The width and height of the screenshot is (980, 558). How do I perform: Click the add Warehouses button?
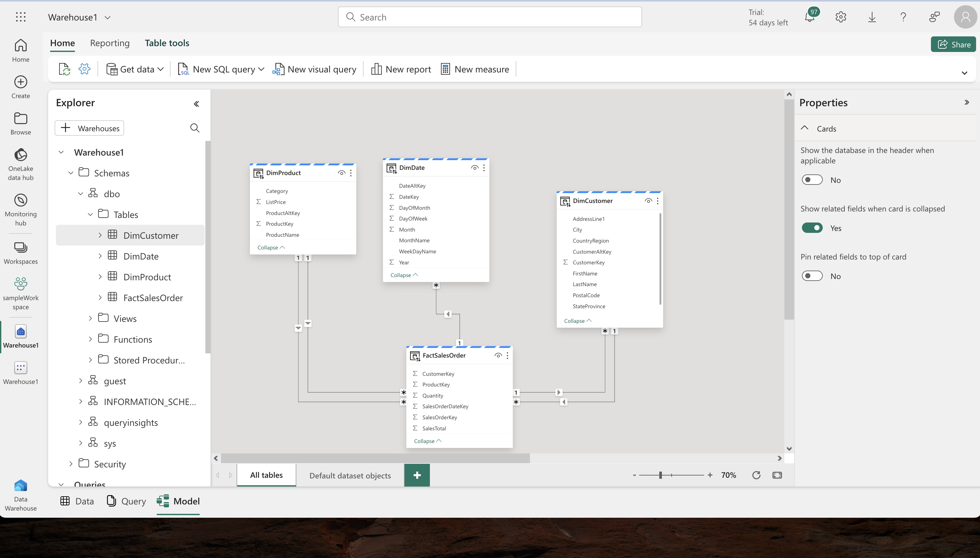coord(89,128)
